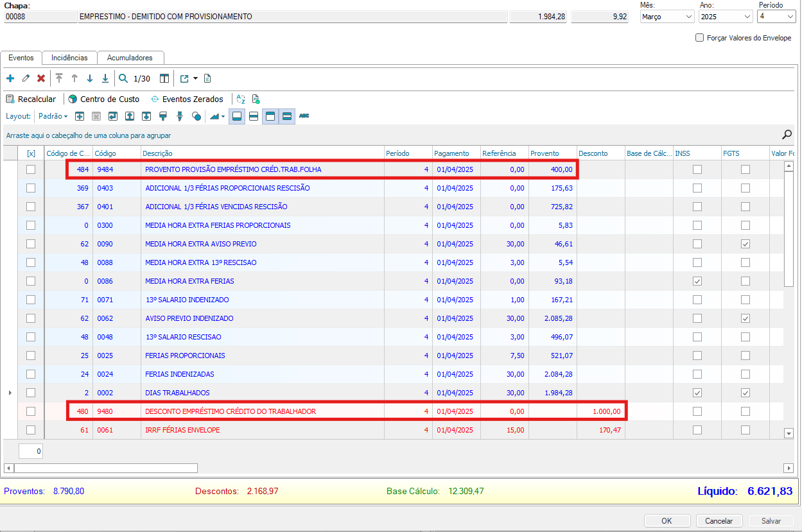Go to next record with down arrow

(90, 78)
